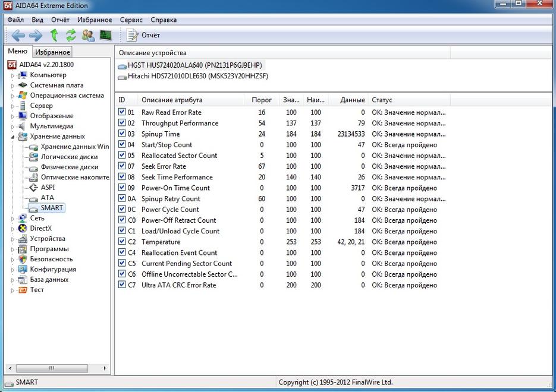
Task: Sort by Описание атрибута column header
Action: [191, 100]
